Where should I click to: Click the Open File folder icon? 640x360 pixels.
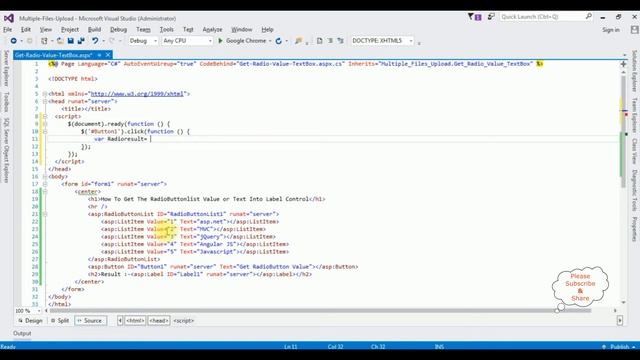[60, 41]
